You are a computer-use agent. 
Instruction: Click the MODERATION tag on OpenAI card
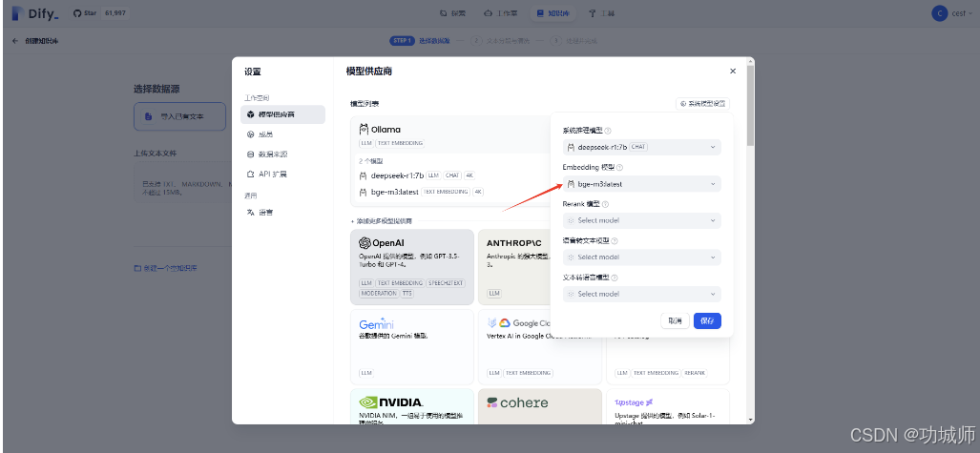point(379,293)
